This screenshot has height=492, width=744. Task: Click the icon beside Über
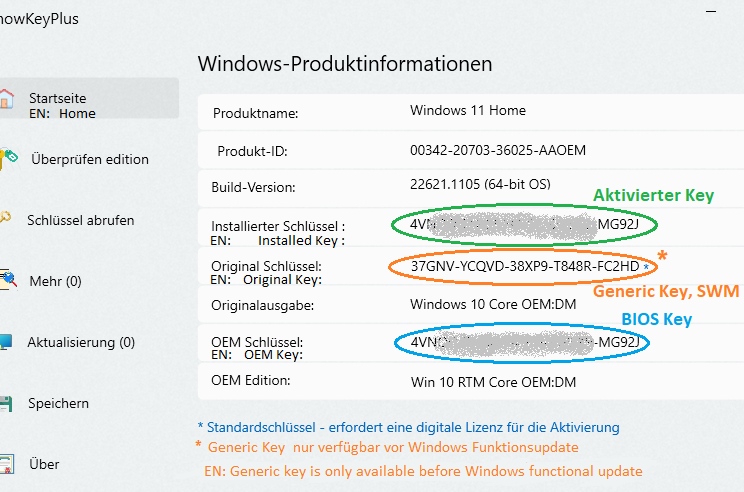click(6, 464)
